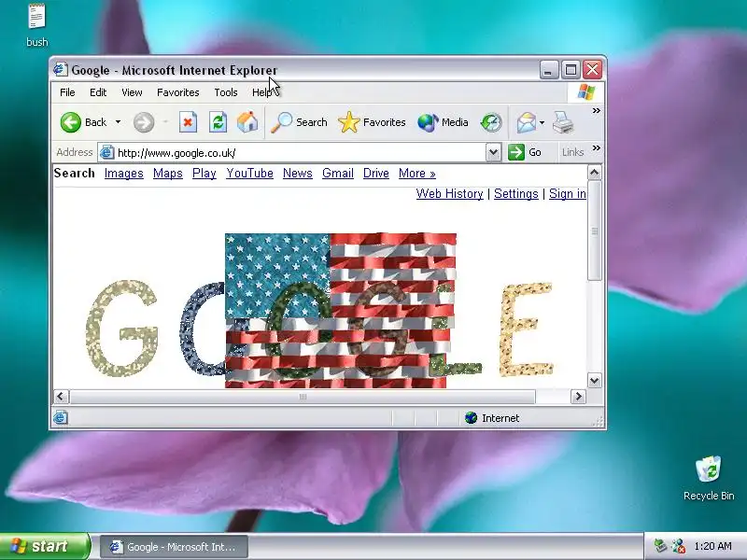Open the Help menu
The height and width of the screenshot is (560, 747).
262,92
